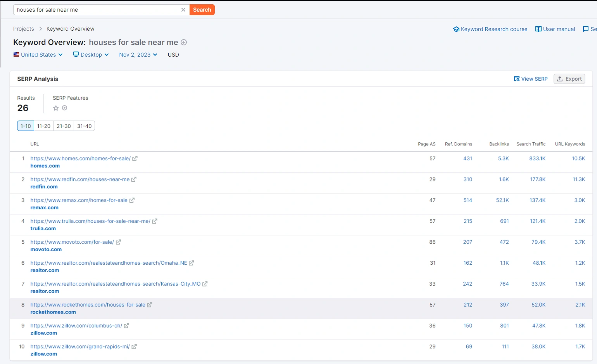The image size is (597, 364).
Task: Click Search Traffic value 52.0K for rockethomes
Action: 538,305
